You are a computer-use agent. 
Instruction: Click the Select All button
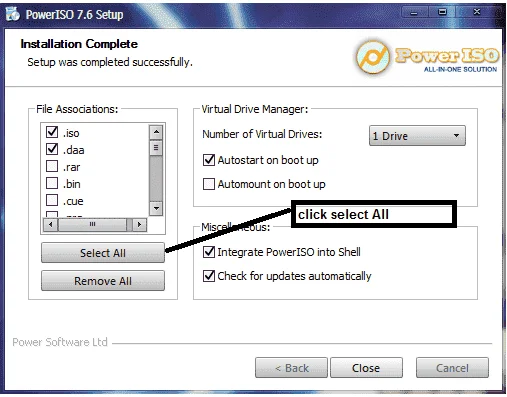[103, 253]
